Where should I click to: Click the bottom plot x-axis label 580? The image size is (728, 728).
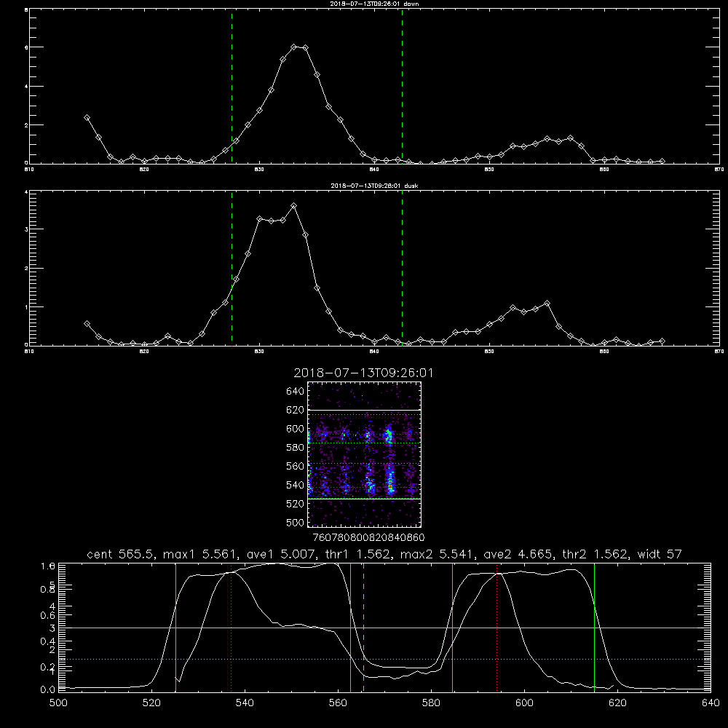pos(431,703)
